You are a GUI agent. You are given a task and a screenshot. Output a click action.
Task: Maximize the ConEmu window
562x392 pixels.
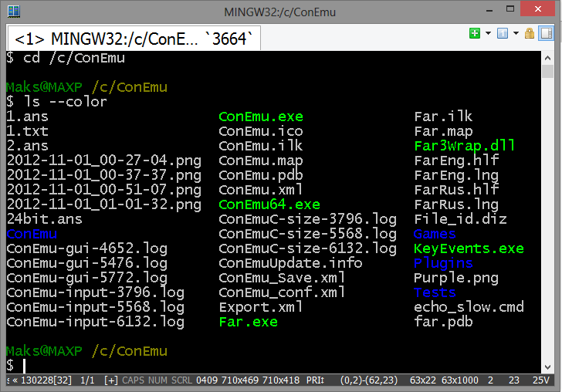click(x=510, y=9)
